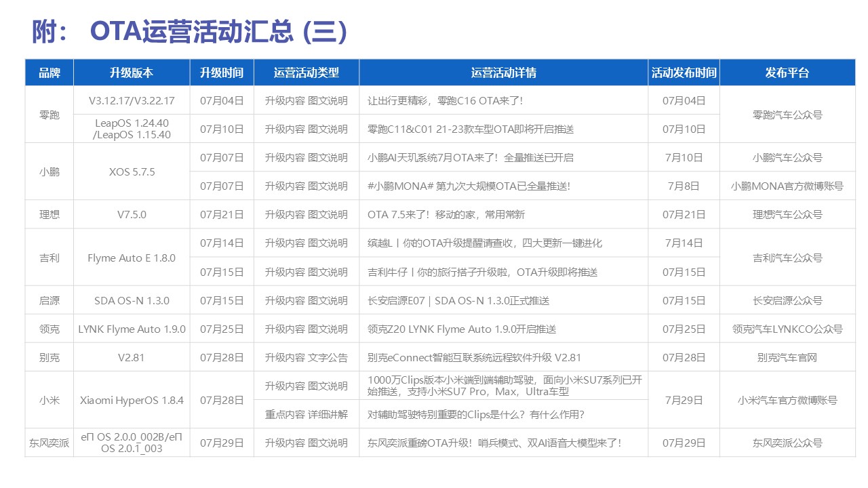Click the 活动发布时间 column header
Image resolution: width=868 pixels, height=488 pixels.
pos(684,73)
